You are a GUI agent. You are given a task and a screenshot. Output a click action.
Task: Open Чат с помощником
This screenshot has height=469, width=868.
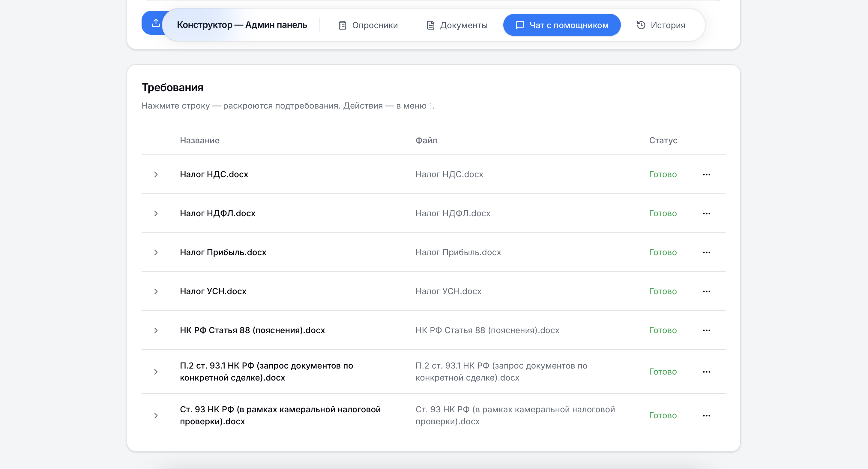pyautogui.click(x=562, y=25)
